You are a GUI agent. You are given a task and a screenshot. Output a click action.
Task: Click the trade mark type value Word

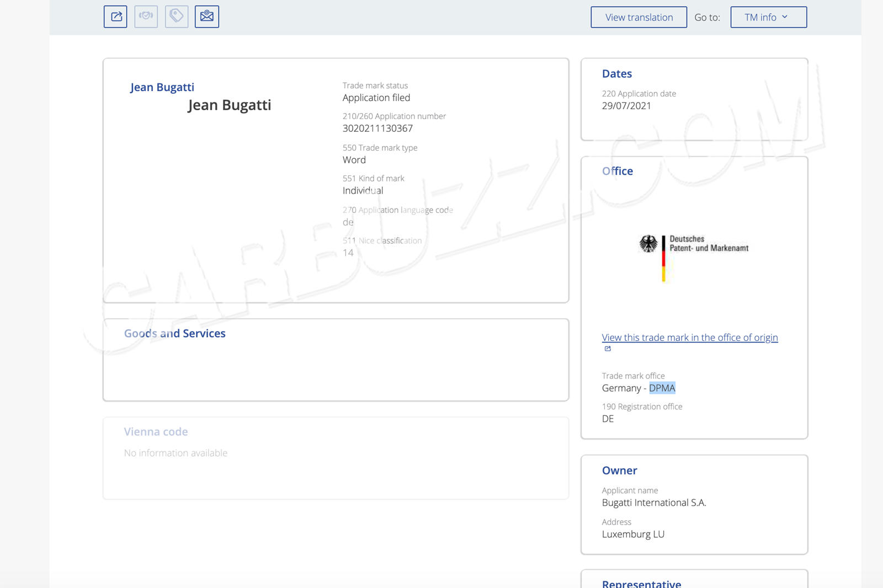pos(354,160)
